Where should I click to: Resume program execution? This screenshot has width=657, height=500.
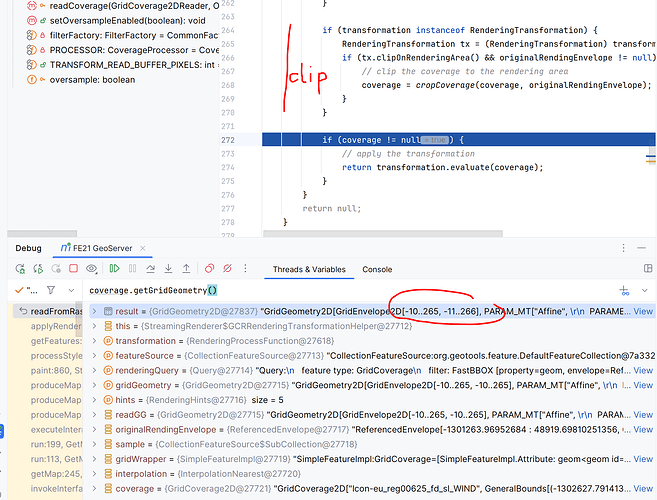coord(114,268)
